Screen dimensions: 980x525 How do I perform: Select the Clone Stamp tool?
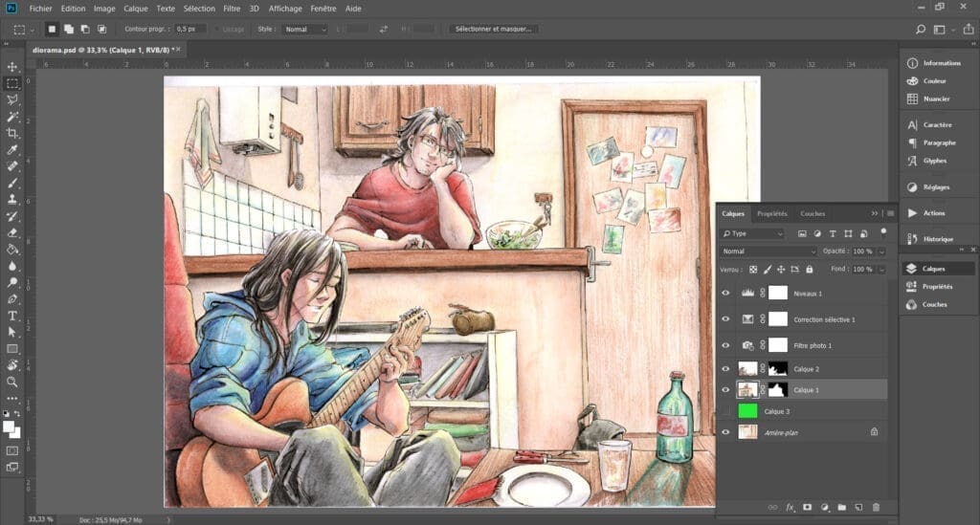[x=11, y=199]
